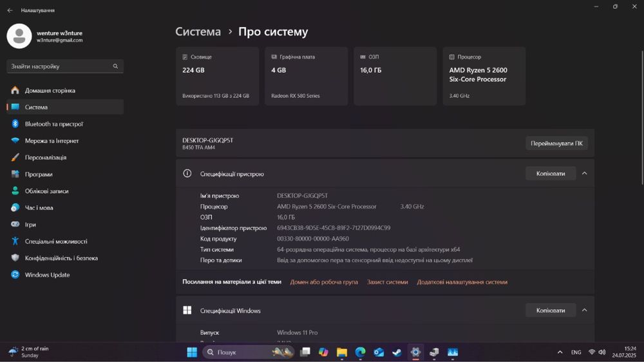Open Task View on the taskbar
Viewport: 644px width, 362px height.
305,352
